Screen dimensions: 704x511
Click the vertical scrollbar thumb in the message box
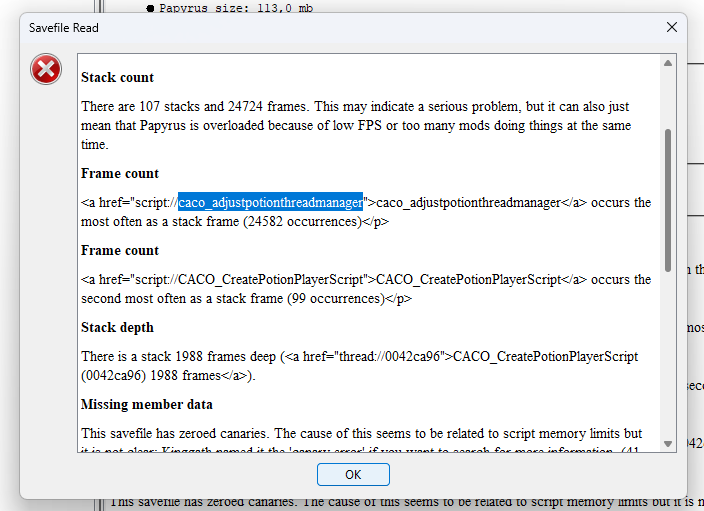pos(668,200)
